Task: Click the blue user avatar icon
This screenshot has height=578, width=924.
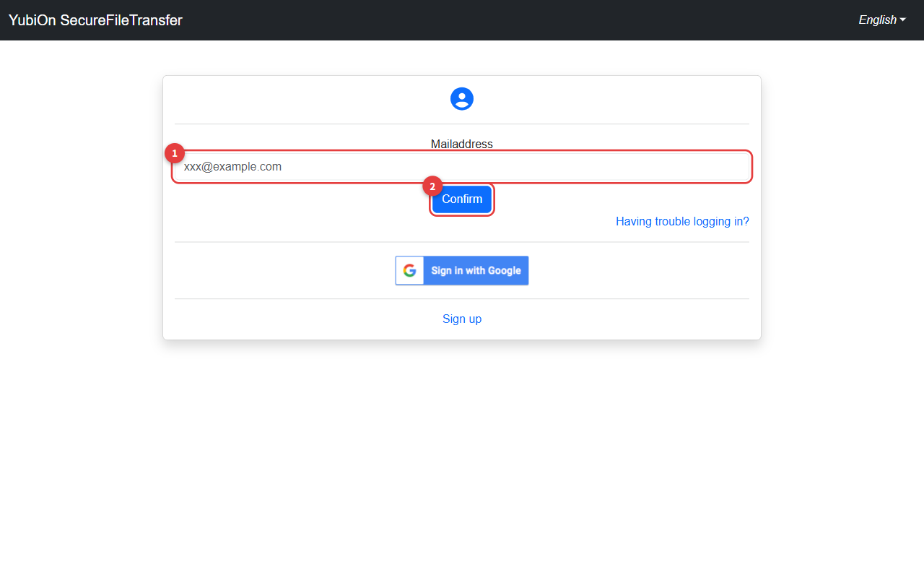Action: coord(462,99)
